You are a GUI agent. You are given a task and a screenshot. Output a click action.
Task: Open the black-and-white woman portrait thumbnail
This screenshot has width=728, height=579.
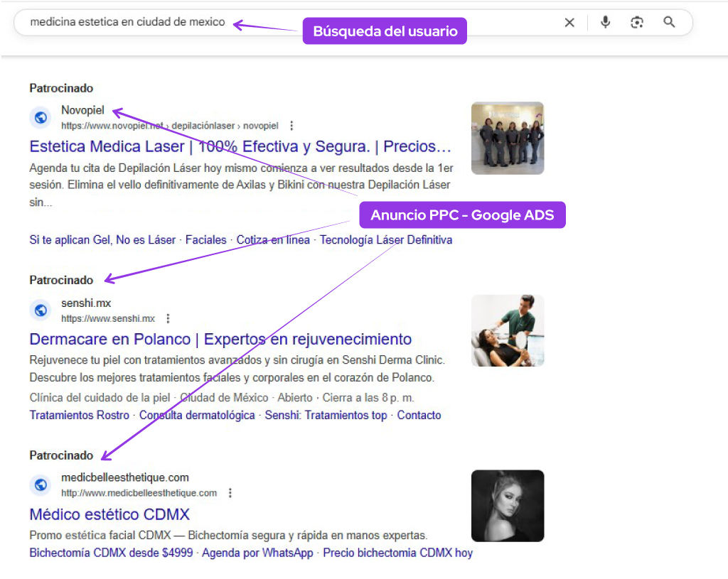[x=508, y=506]
